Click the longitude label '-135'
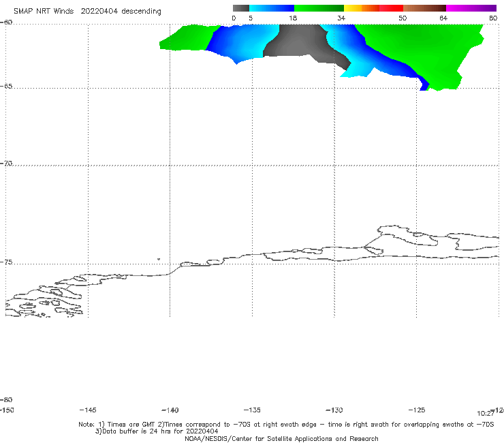 (x=252, y=410)
